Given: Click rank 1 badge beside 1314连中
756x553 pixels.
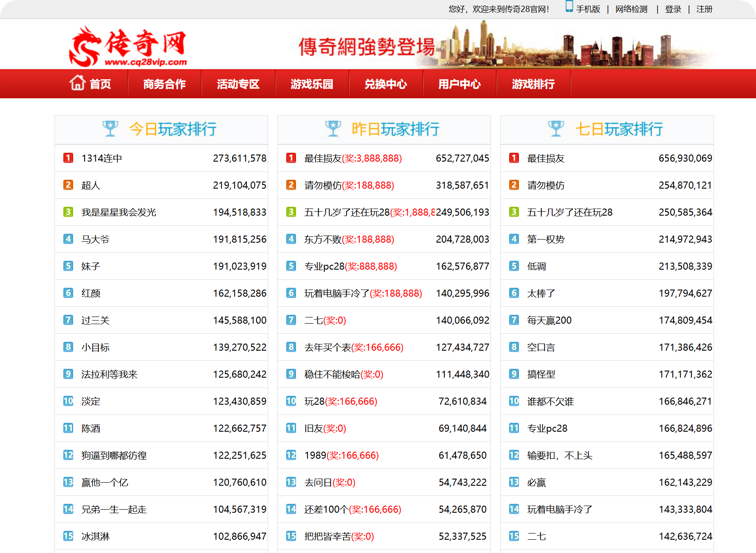Looking at the screenshot, I should coord(68,158).
